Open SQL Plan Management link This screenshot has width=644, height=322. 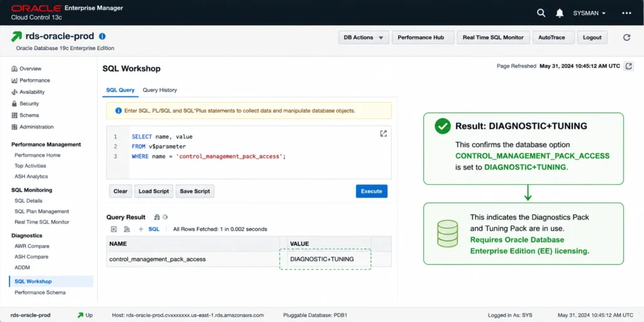(x=42, y=211)
